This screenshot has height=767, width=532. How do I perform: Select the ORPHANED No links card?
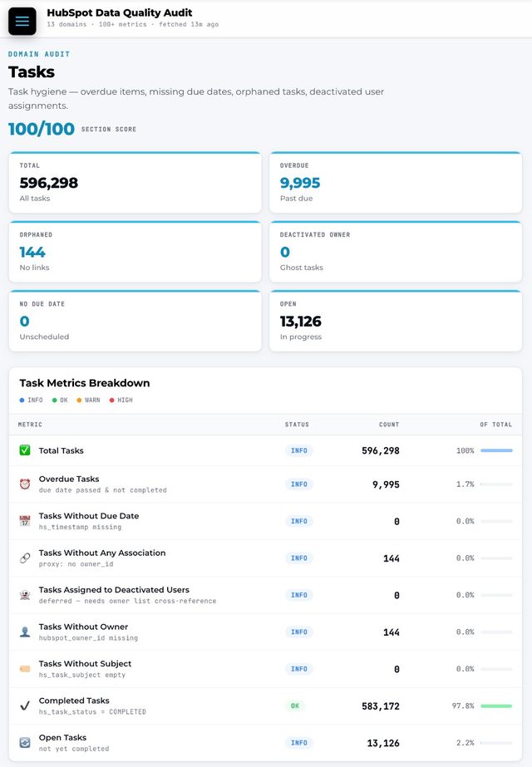tap(135, 252)
